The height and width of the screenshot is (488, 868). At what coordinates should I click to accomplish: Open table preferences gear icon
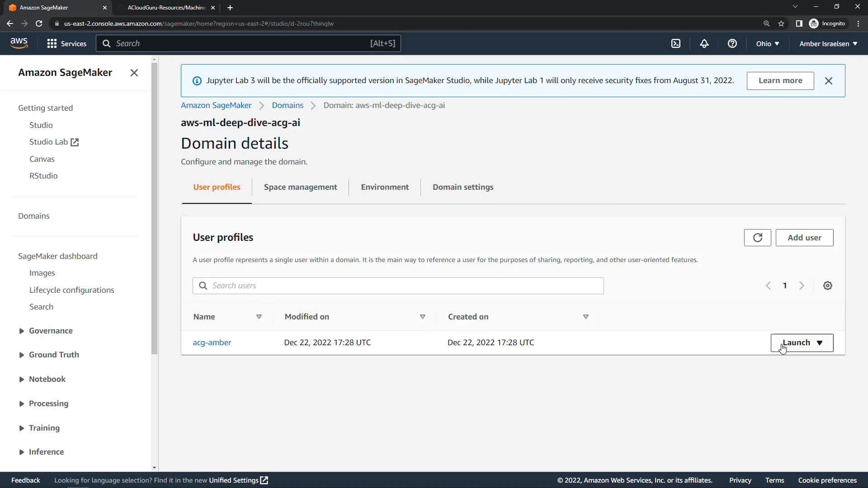[x=827, y=286]
